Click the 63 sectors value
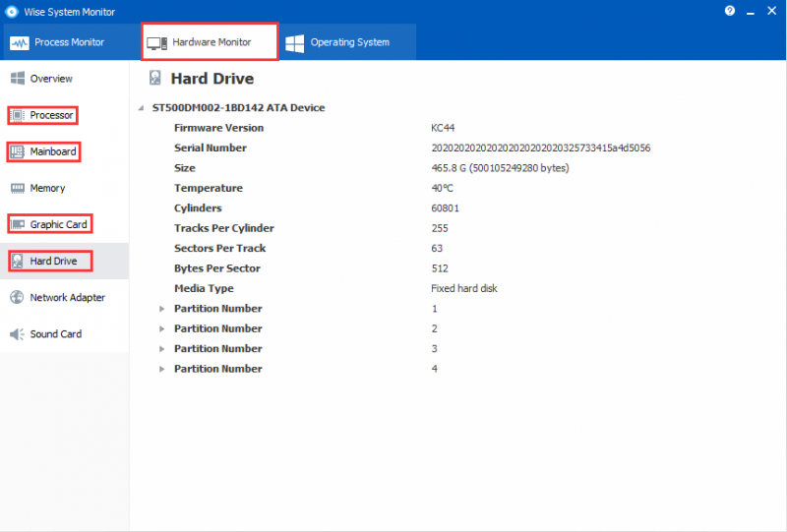 pos(437,249)
